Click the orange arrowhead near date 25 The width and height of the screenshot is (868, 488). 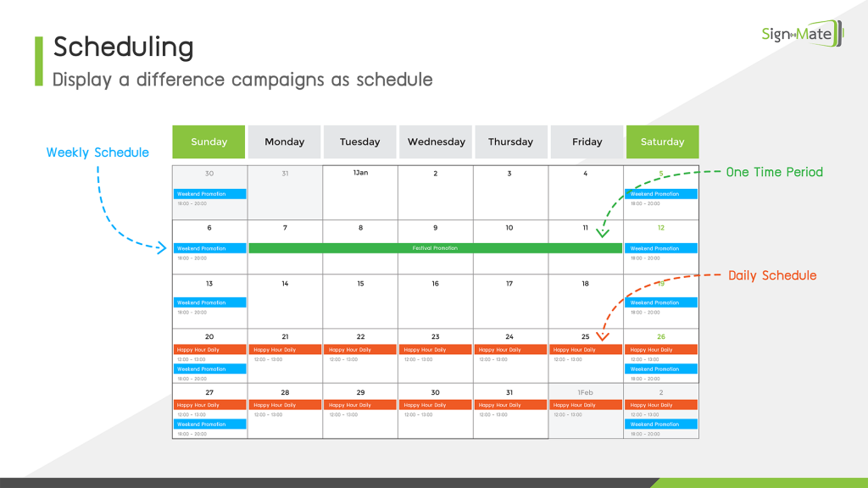point(603,335)
